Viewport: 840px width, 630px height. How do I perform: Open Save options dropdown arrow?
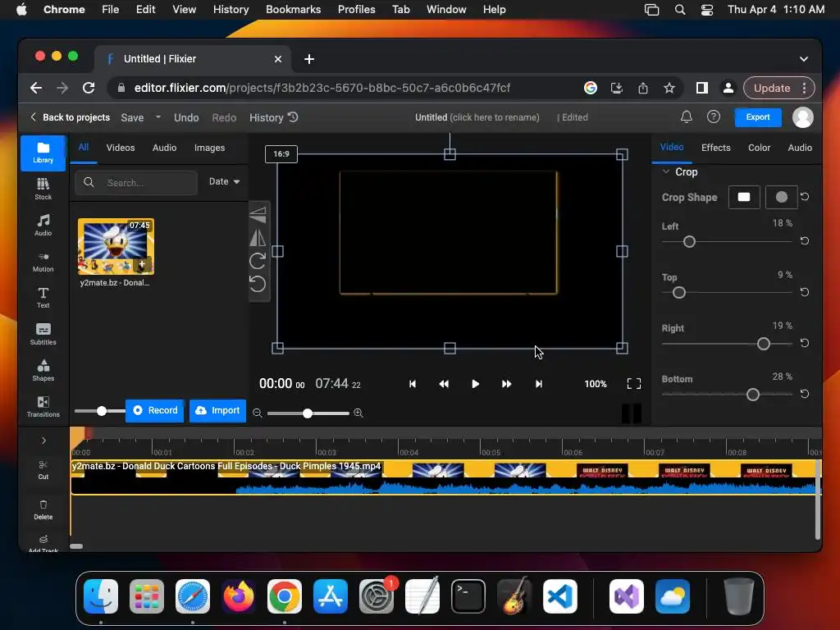pos(158,116)
